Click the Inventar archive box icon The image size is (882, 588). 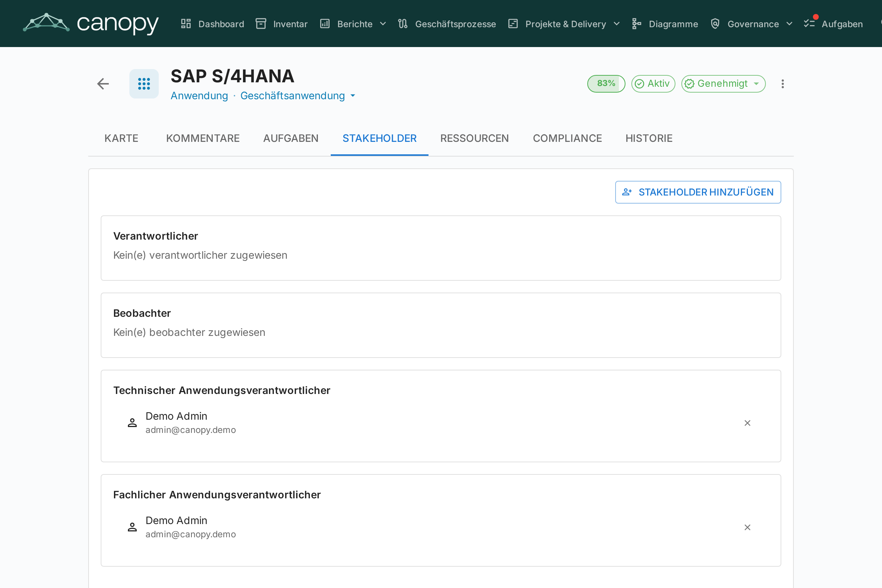[x=261, y=24]
